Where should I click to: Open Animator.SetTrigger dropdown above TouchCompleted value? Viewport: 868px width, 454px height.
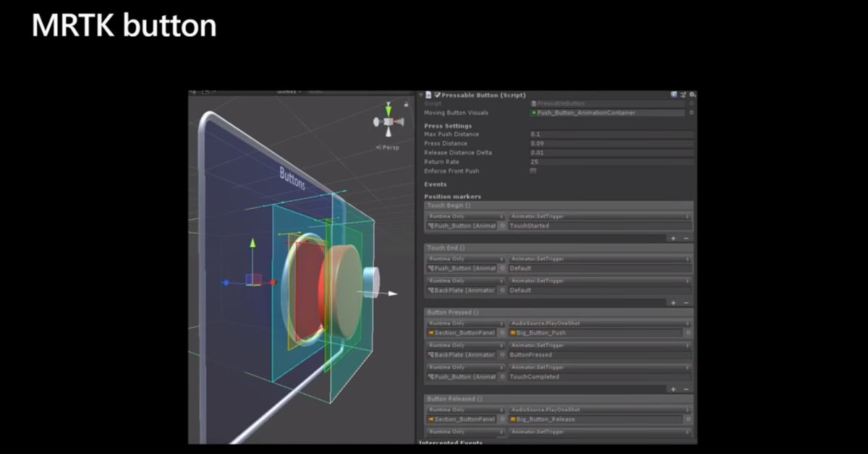[600, 367]
